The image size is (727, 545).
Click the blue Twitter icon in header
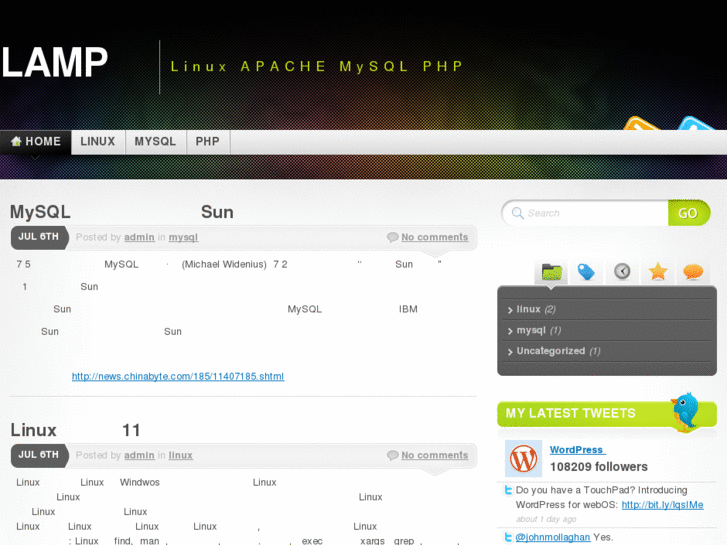(x=695, y=123)
